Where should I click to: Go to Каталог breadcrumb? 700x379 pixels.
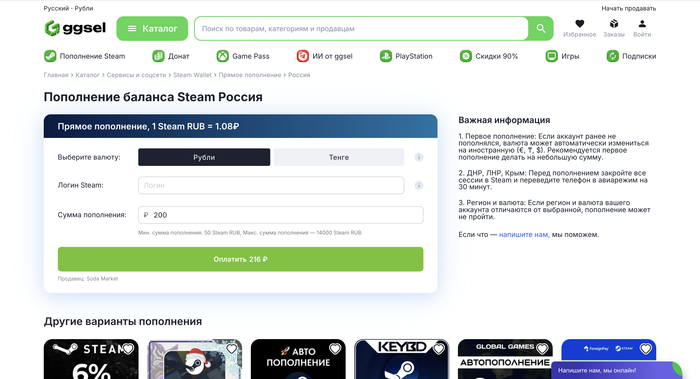pos(88,75)
